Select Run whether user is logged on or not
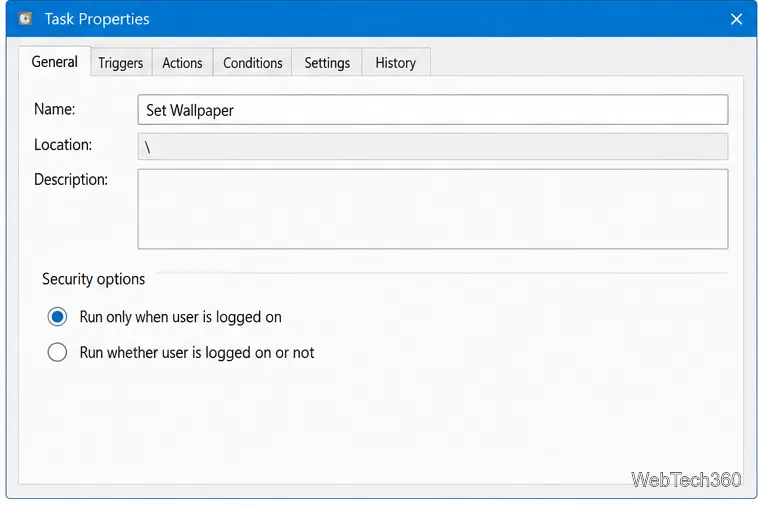This screenshot has height=506, width=758. 181,352
